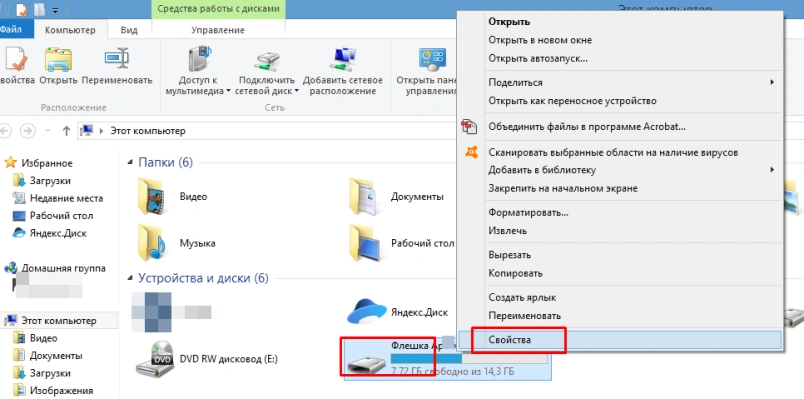Expand the Поделиться submenu arrow
804x399 pixels.
tap(772, 82)
